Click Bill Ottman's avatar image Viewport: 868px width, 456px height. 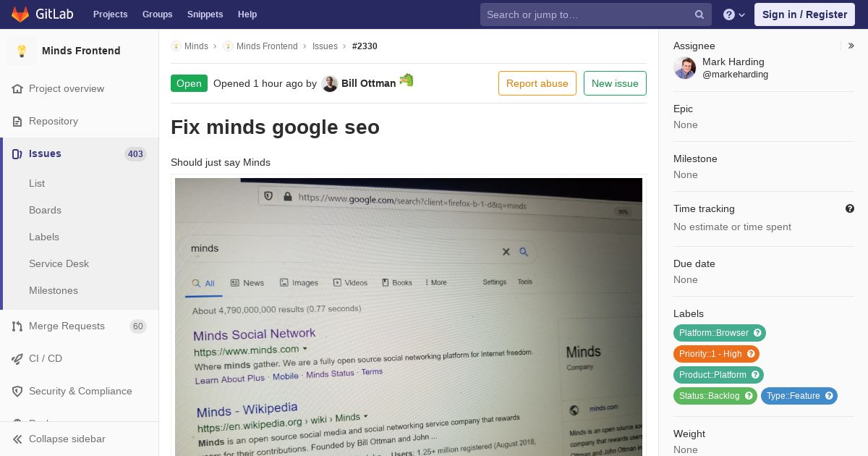point(330,83)
